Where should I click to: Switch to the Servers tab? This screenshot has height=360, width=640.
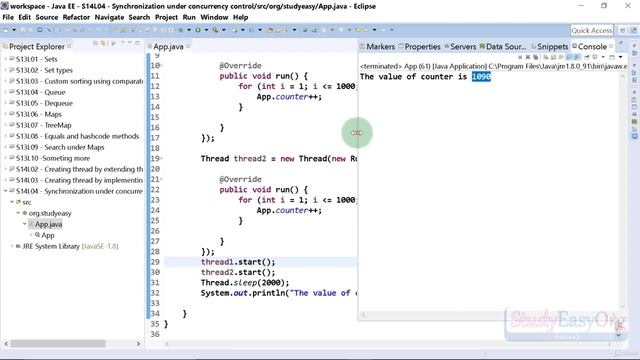point(460,47)
